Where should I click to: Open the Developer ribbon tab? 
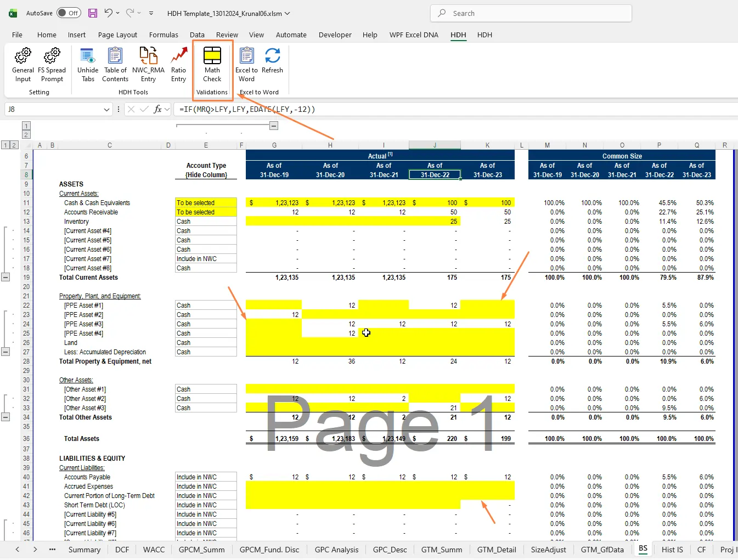point(335,35)
